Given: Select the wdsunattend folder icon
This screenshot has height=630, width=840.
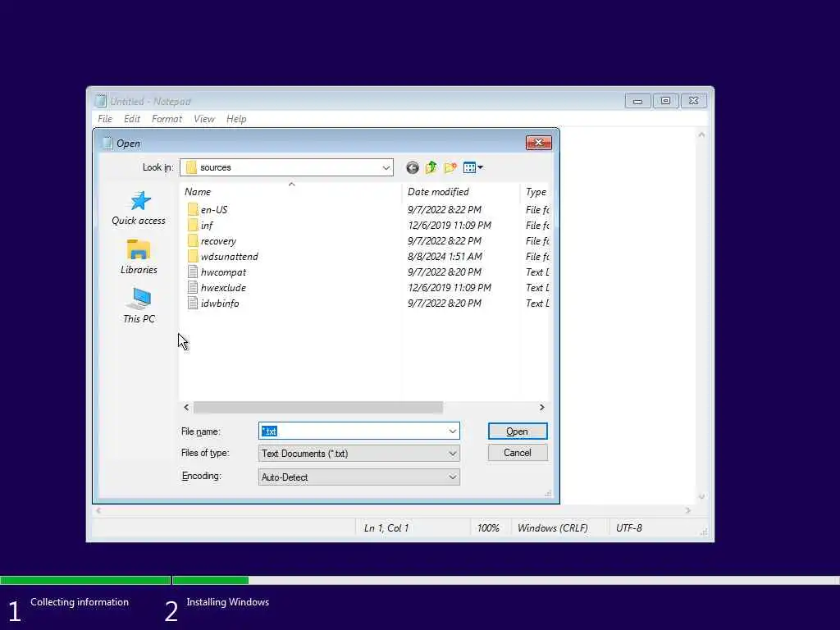Looking at the screenshot, I should tap(193, 257).
